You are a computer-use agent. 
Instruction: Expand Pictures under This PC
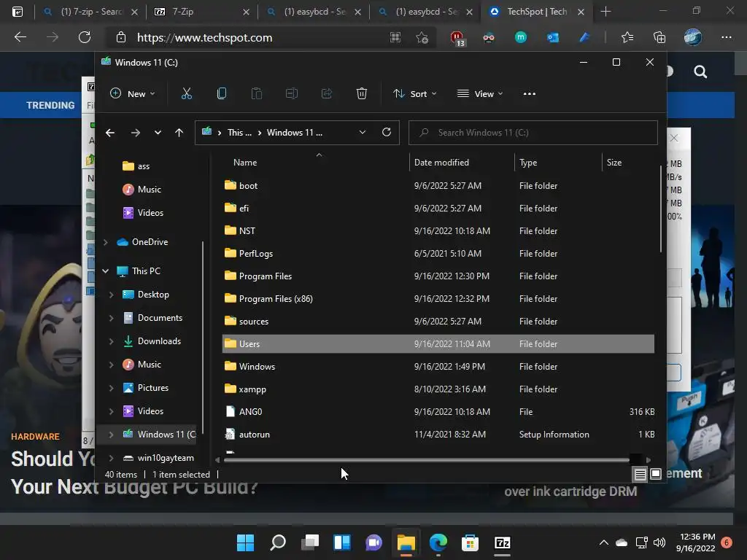tap(111, 388)
